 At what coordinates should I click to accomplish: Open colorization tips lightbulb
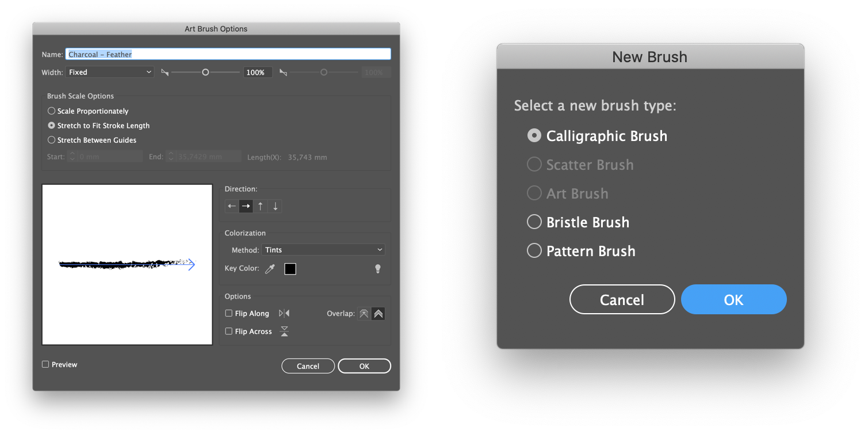(x=378, y=269)
